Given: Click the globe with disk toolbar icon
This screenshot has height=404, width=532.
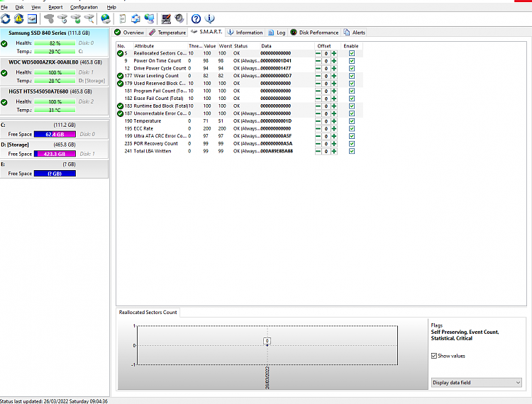Looking at the screenshot, I should click(x=106, y=18).
